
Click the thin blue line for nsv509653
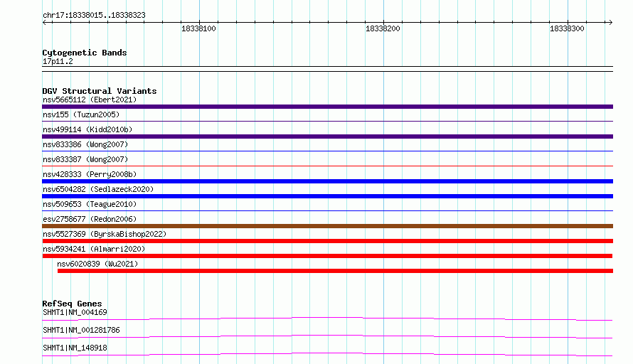click(327, 210)
